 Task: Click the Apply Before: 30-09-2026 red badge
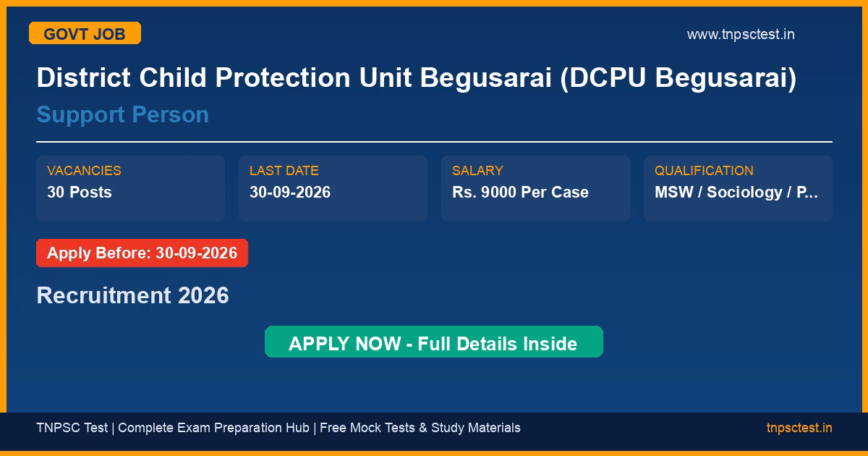pos(142,253)
